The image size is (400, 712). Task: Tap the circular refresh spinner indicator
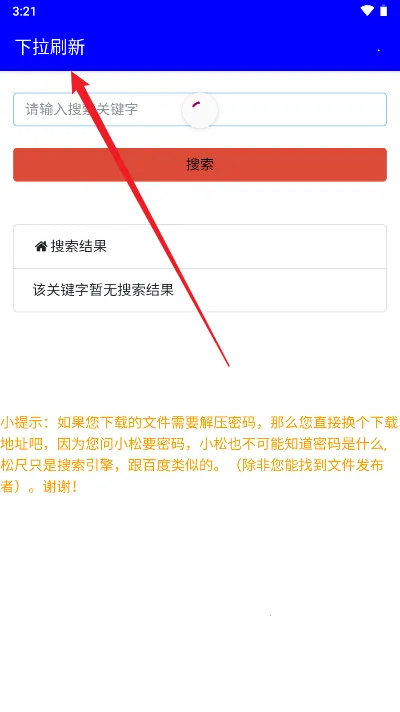(200, 110)
